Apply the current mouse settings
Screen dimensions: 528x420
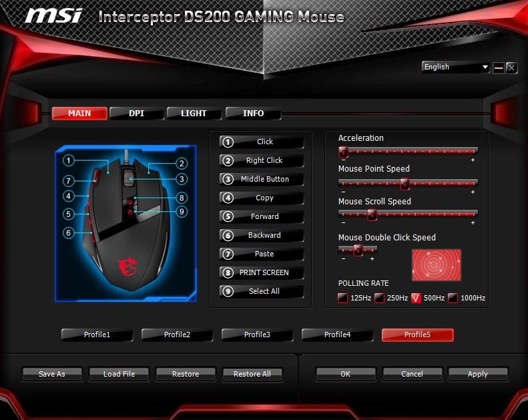pyautogui.click(x=478, y=374)
